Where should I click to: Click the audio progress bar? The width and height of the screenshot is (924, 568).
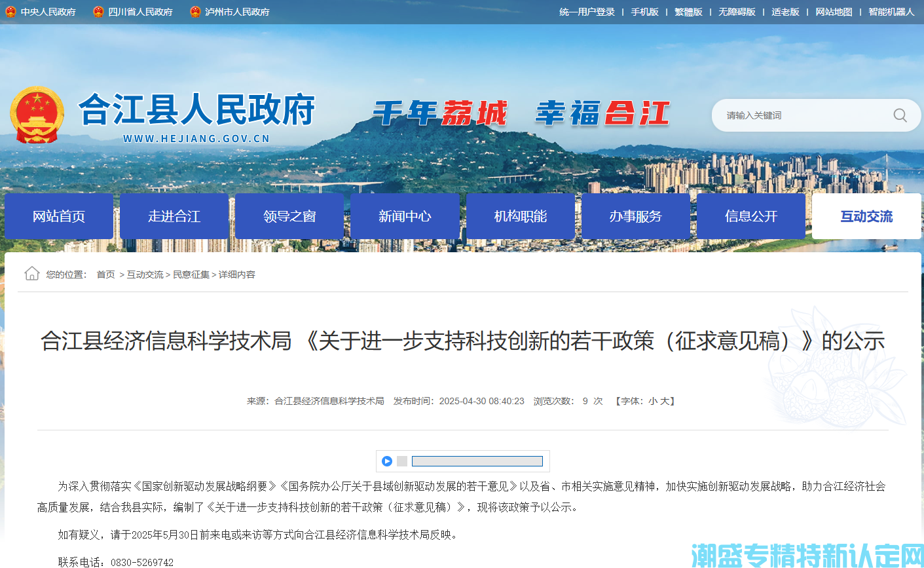pyautogui.click(x=477, y=461)
